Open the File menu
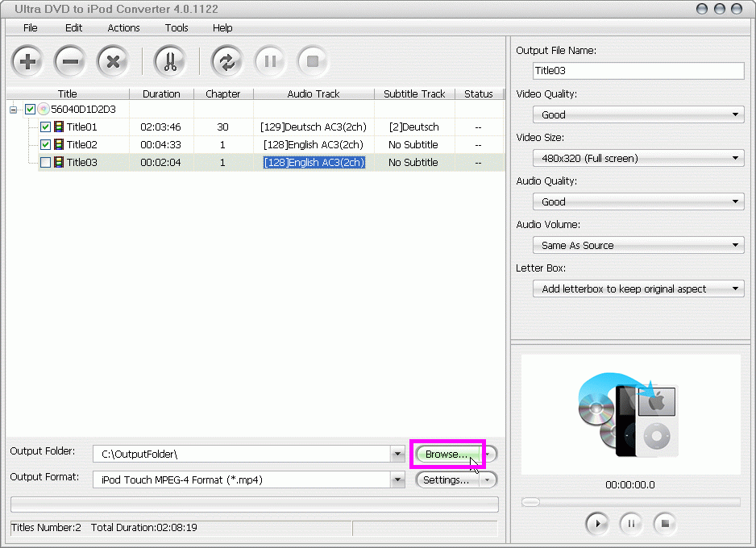The height and width of the screenshot is (548, 756). coord(31,28)
